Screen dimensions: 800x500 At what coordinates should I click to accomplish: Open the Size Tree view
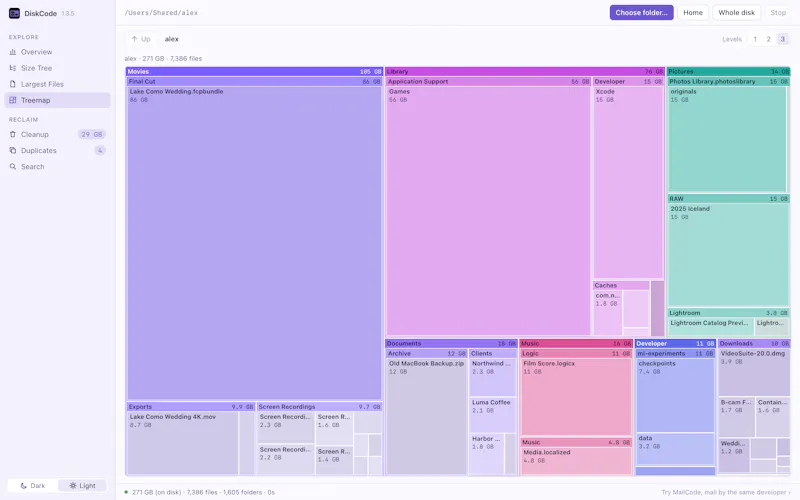coord(57,68)
